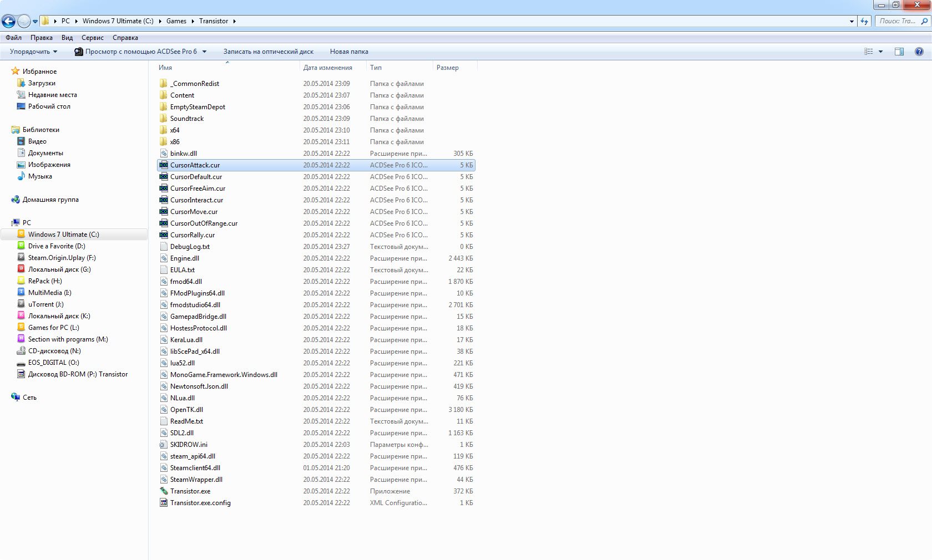The image size is (932, 560).
Task: Open the Soundtrack folder icon
Action: point(164,119)
